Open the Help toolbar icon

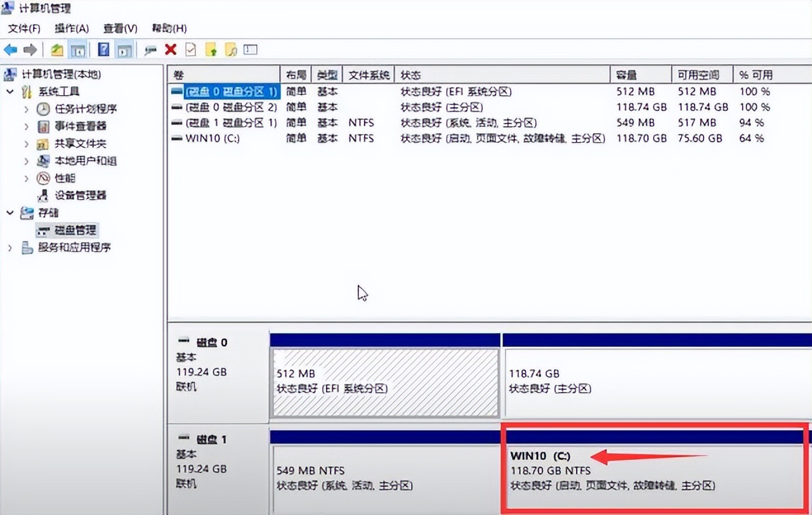pos(104,49)
